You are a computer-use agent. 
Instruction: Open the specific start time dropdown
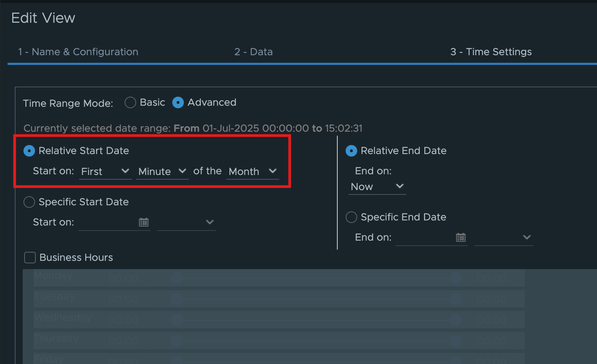pyautogui.click(x=187, y=222)
